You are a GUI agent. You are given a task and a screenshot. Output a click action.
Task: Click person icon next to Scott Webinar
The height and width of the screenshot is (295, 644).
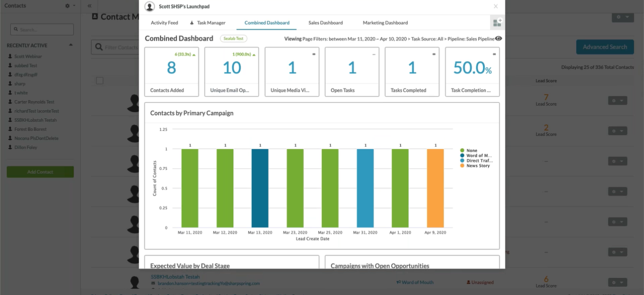(10, 57)
